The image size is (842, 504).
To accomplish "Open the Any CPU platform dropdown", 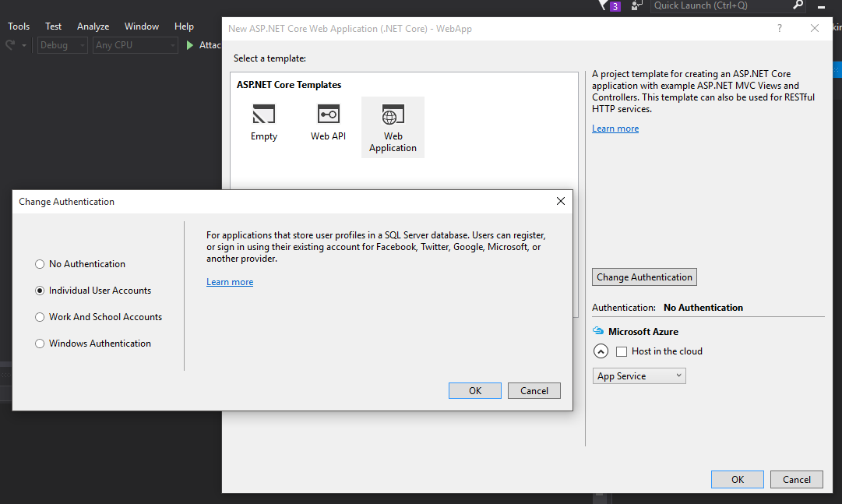I will (135, 45).
